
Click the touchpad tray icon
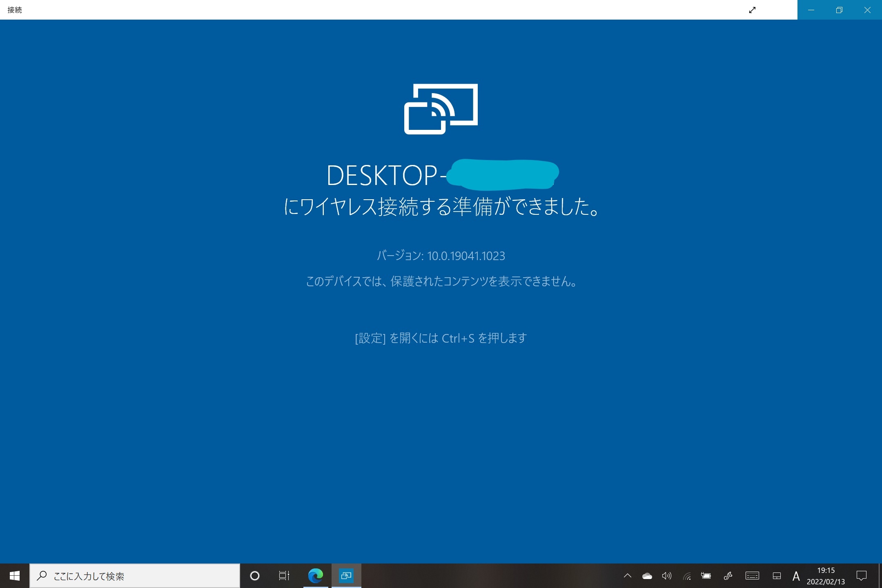coord(777,576)
